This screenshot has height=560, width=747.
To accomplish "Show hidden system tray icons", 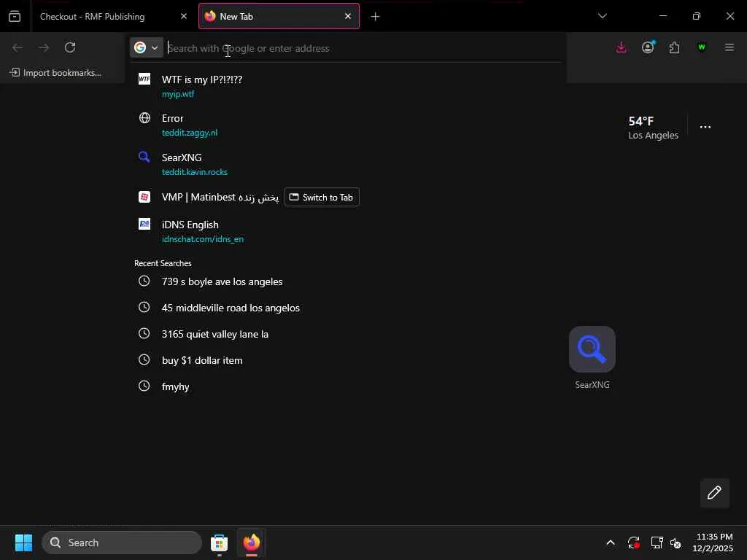I will [x=611, y=542].
